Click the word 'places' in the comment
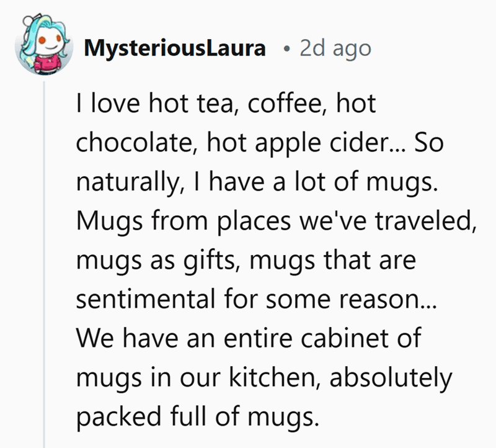 pos(254,223)
